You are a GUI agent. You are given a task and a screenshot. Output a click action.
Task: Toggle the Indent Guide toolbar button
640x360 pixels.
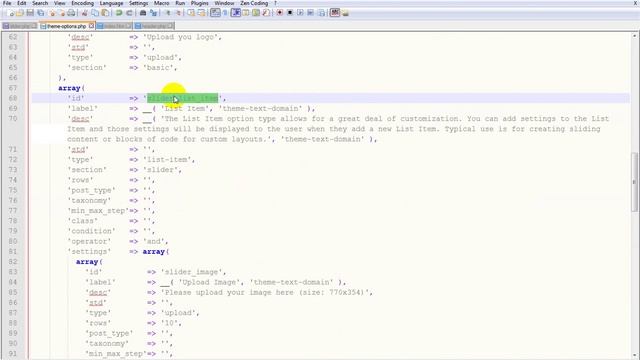(236, 13)
